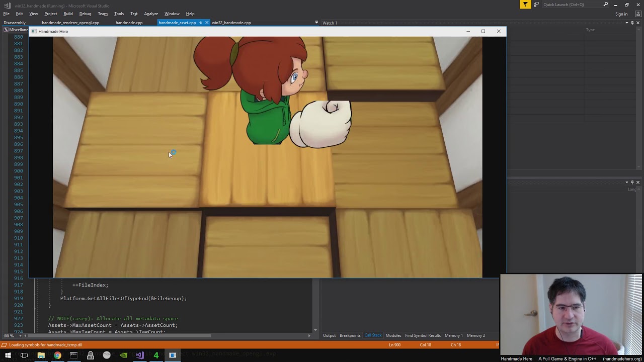The width and height of the screenshot is (644, 362).
Task: Select the Memory 2 tab
Action: click(x=476, y=335)
